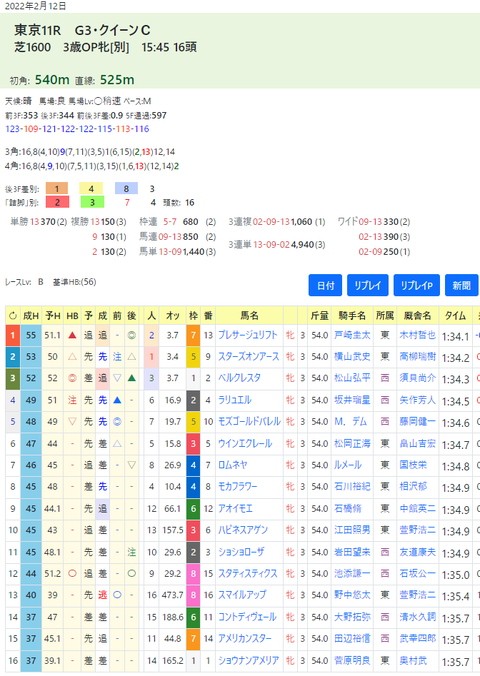Click finishing position badge 1

point(13,335)
